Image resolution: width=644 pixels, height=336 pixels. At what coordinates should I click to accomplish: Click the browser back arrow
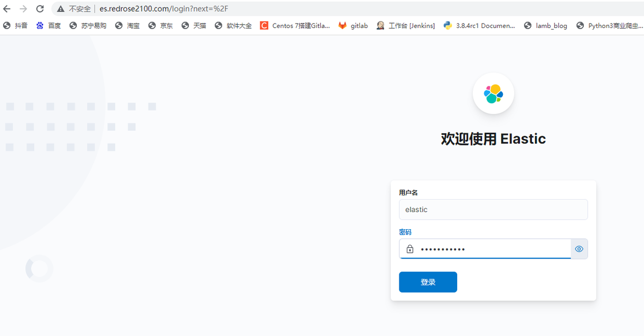7,9
